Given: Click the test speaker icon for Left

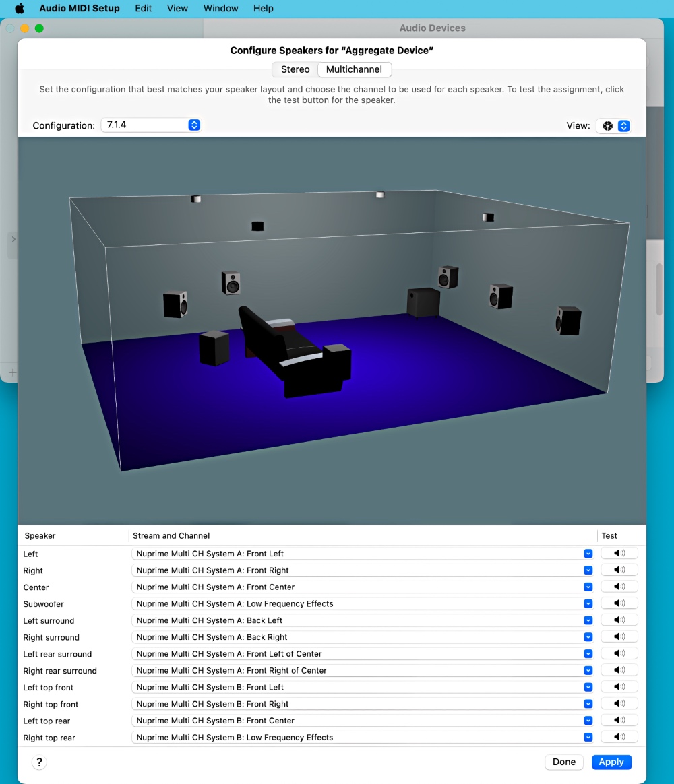Looking at the screenshot, I should coord(619,554).
